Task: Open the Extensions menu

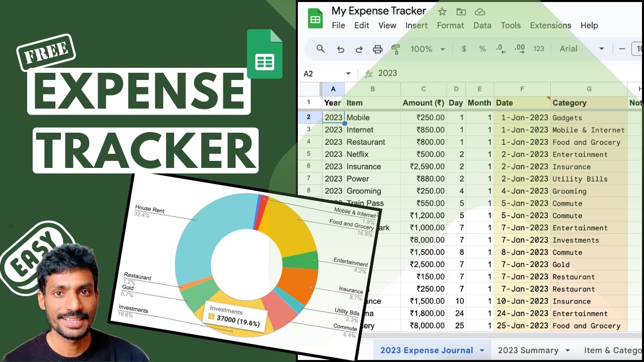Action: tap(550, 25)
